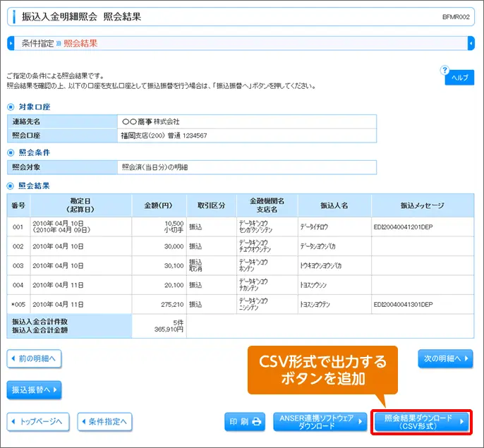Viewport: 484px width, 448px height.
Task: Click 振込人名 column header
Action: coord(334,205)
